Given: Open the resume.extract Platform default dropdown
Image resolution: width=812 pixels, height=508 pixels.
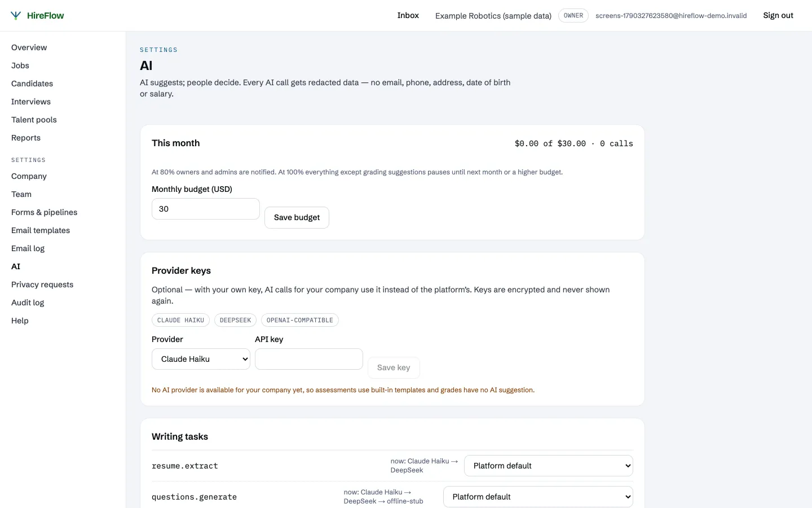Looking at the screenshot, I should pos(549,466).
